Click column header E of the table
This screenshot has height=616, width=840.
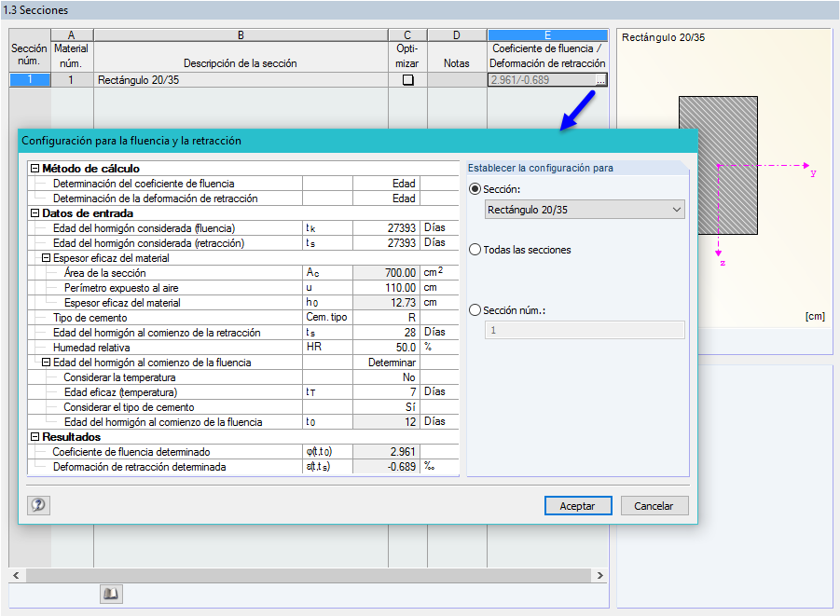(547, 34)
